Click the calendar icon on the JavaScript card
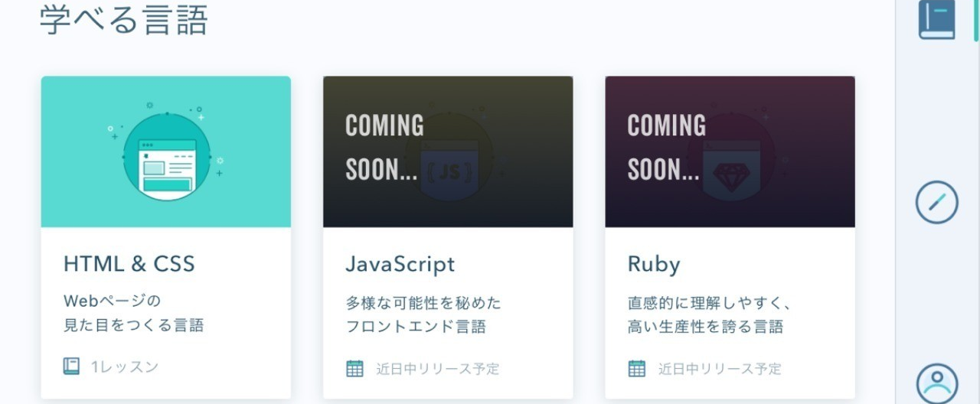This screenshot has height=404, width=980. 354,368
